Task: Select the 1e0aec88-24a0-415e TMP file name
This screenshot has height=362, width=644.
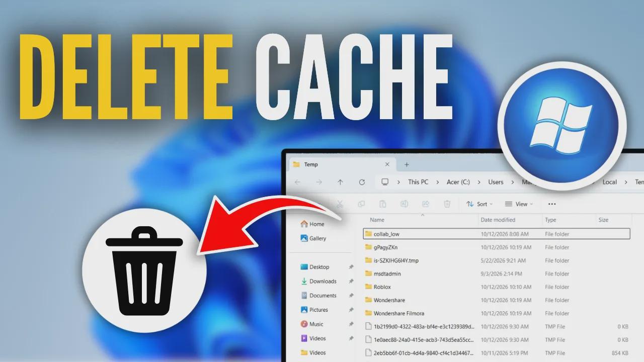Action: point(424,340)
